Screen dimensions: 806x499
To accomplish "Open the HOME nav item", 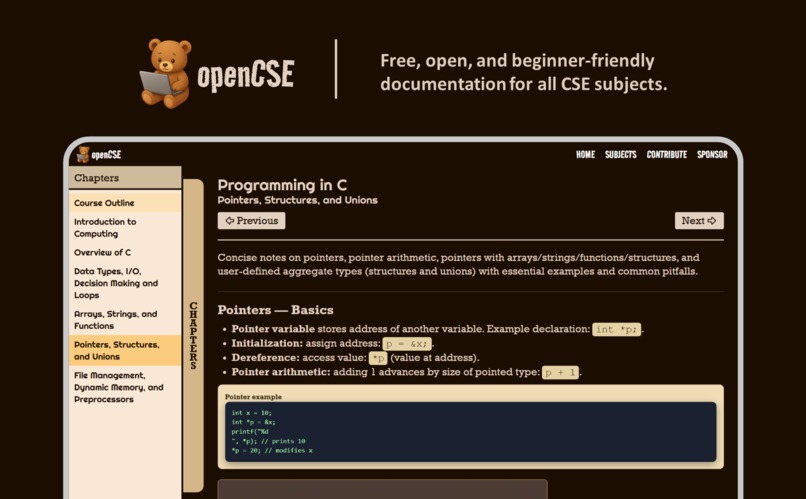I will point(585,154).
